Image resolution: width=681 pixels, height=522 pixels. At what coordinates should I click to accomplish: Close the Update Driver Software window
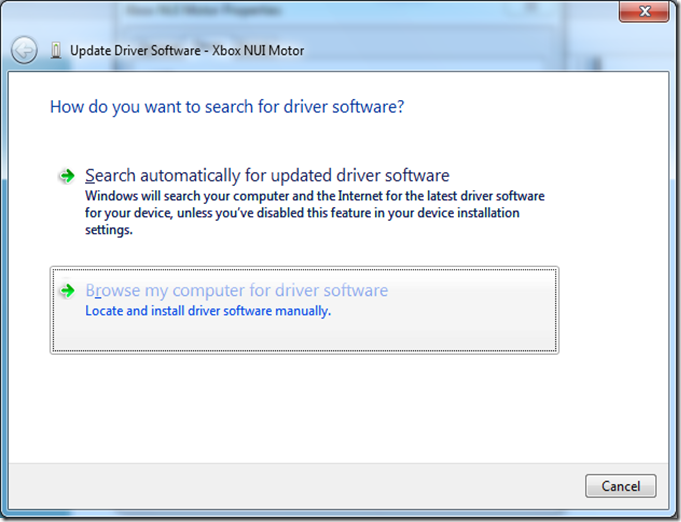644,11
